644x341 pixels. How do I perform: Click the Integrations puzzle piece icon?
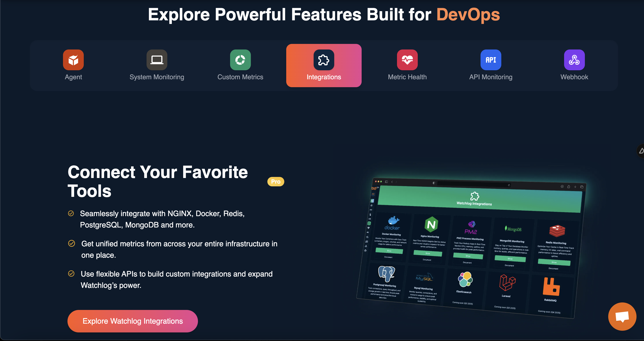click(324, 60)
